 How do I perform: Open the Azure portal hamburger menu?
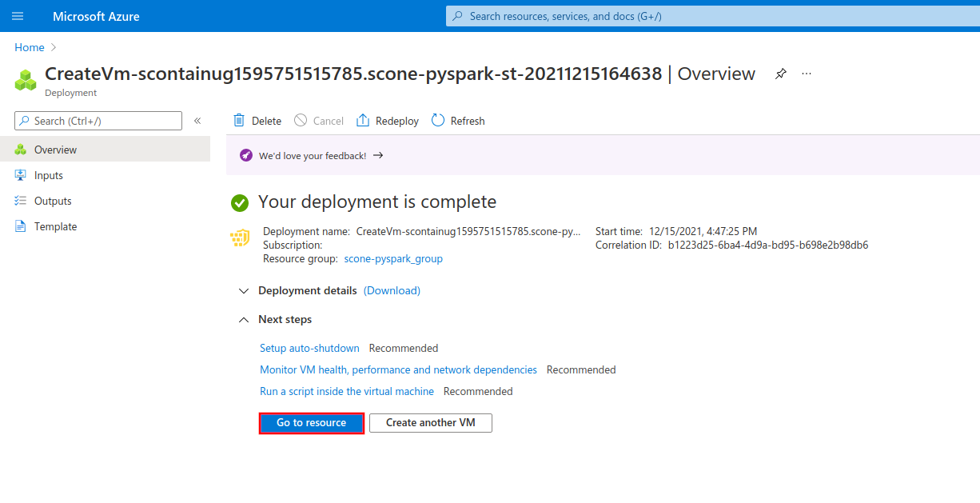[x=17, y=15]
